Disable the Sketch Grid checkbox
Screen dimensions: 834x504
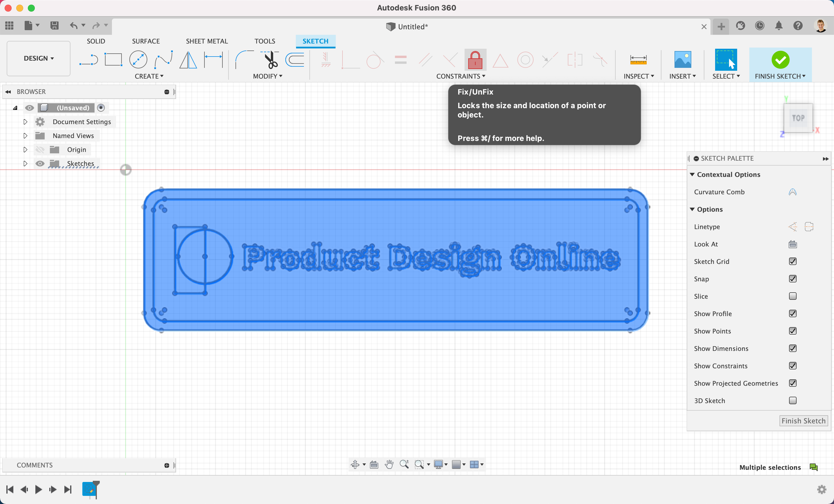pyautogui.click(x=792, y=262)
